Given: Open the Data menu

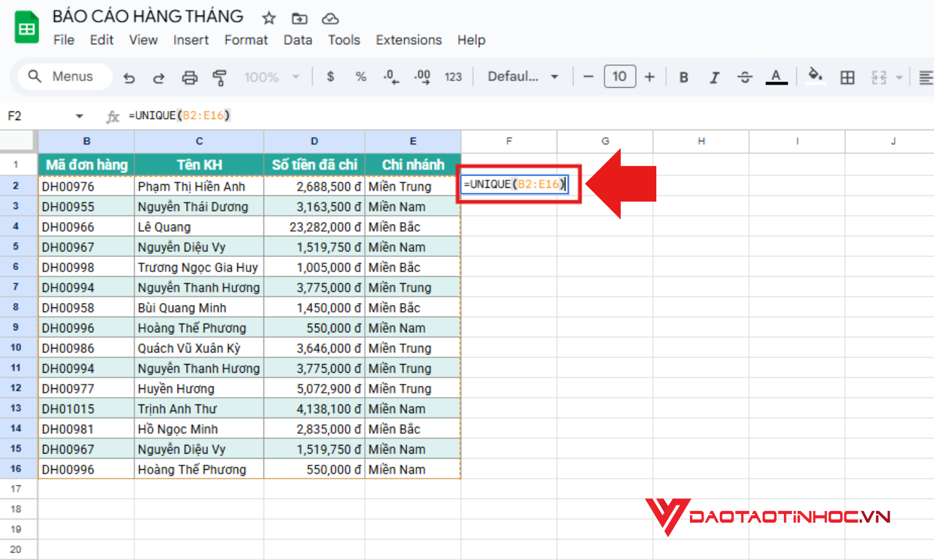Looking at the screenshot, I should [298, 40].
